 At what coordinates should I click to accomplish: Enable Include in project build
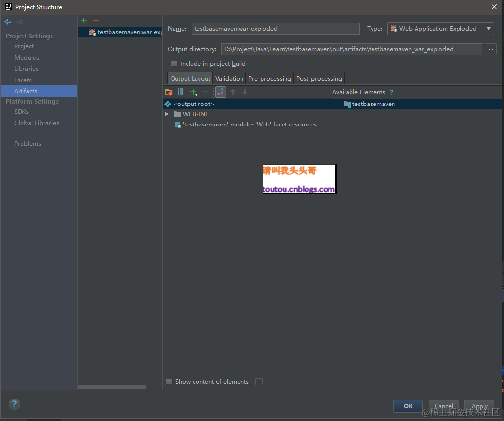tap(174, 63)
